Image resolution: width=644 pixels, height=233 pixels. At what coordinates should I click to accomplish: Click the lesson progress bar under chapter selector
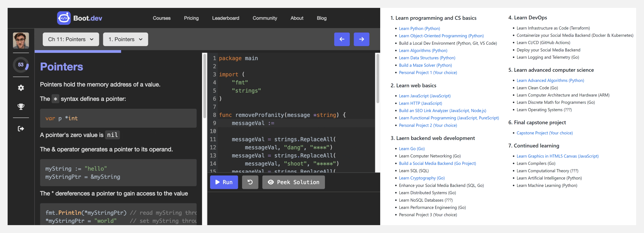(x=78, y=52)
